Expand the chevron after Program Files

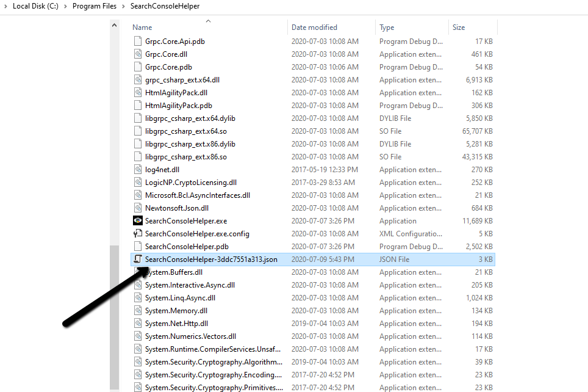123,6
